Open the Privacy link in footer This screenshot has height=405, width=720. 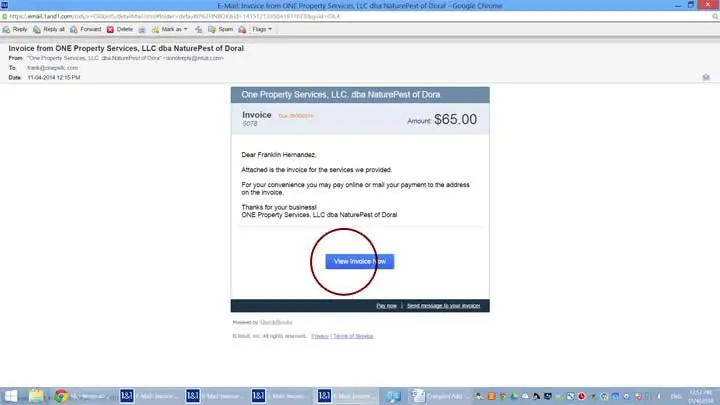[x=320, y=336]
